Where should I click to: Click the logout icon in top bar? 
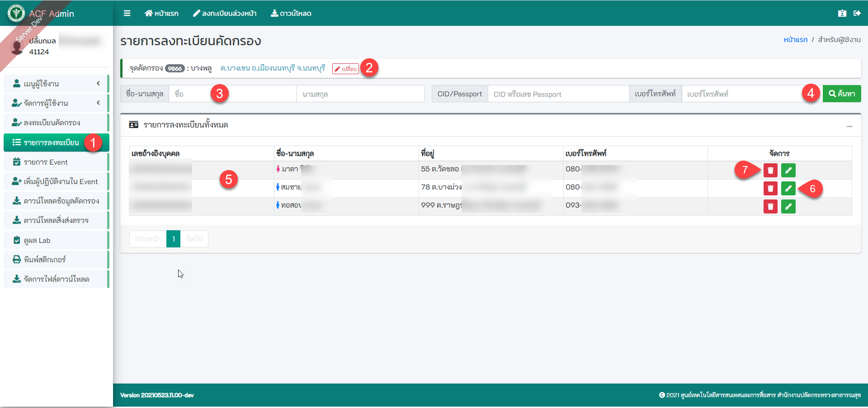click(x=857, y=13)
